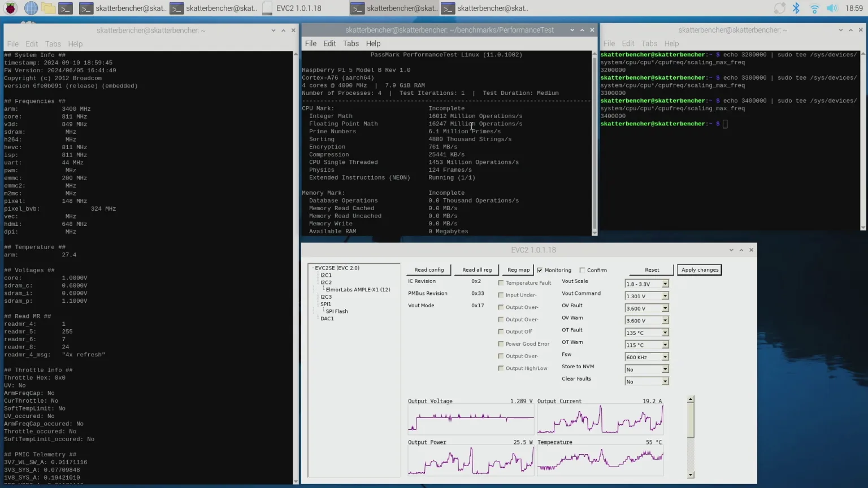Click the Temperature monitoring graph
Viewport: 868px width, 488px height.
[x=600, y=461]
